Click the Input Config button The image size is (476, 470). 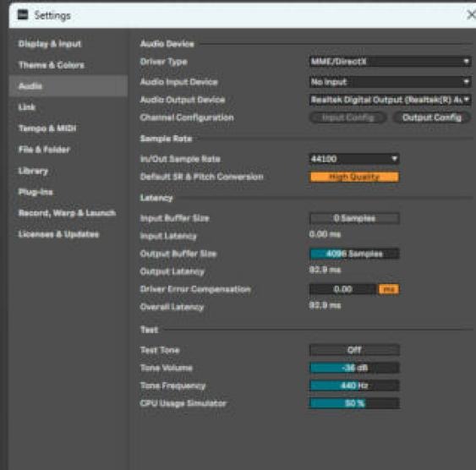coord(347,117)
